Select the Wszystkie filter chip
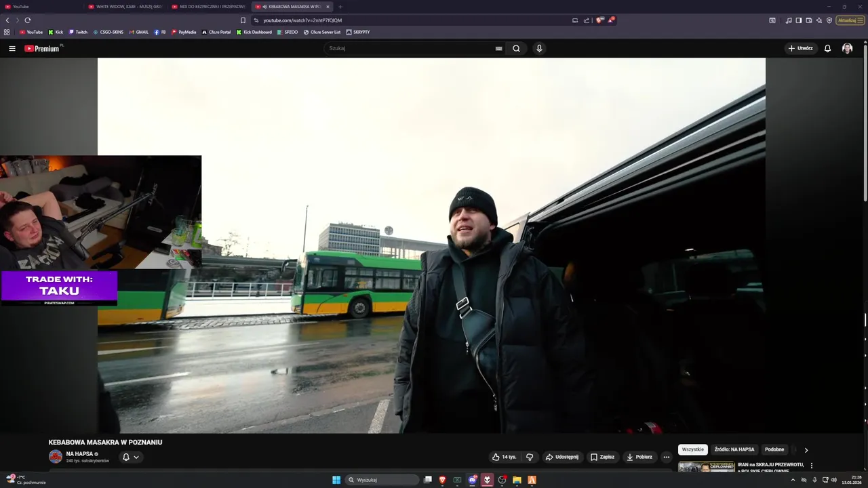The image size is (868, 488). point(693,449)
